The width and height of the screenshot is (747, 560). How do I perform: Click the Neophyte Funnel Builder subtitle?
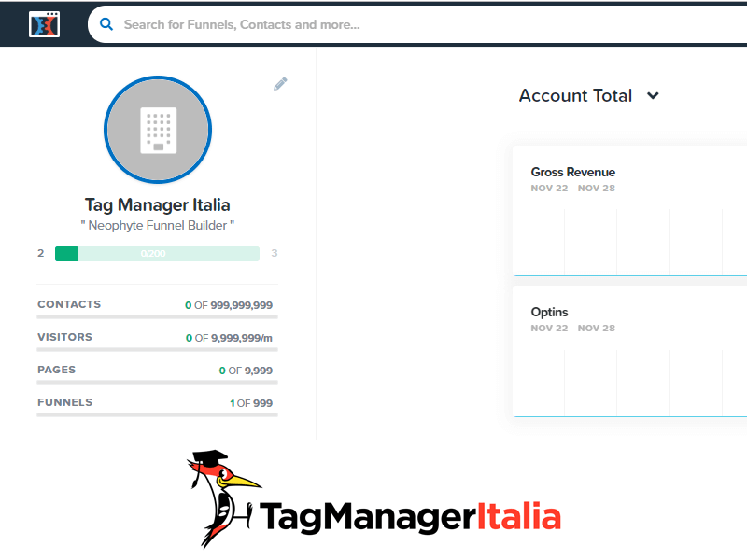point(157,225)
